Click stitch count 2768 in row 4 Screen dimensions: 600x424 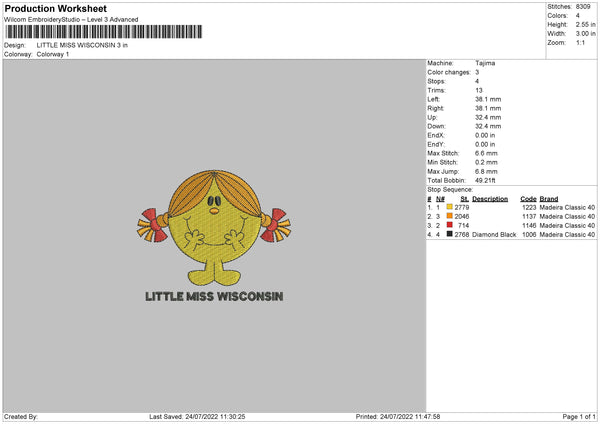(462, 234)
